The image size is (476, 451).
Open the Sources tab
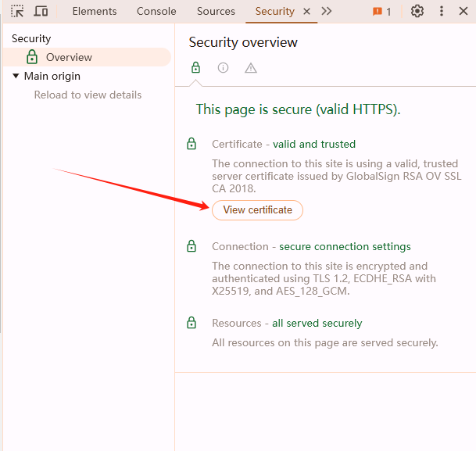216,11
